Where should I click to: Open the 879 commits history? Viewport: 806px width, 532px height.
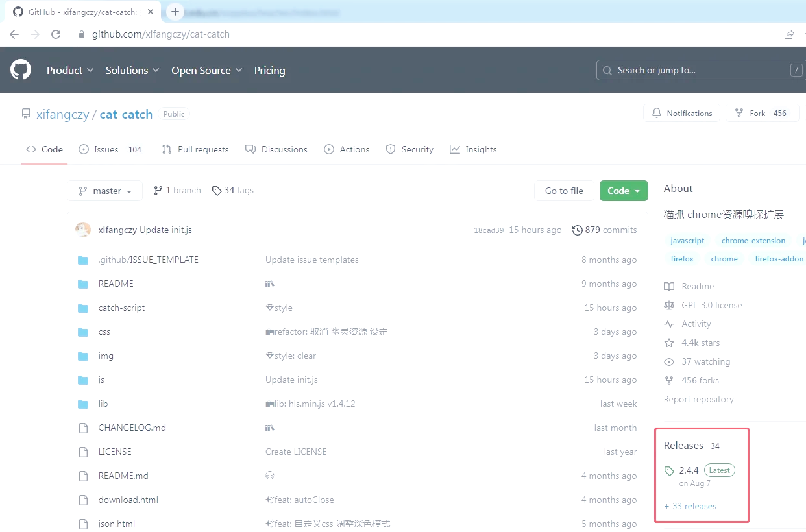(x=604, y=230)
